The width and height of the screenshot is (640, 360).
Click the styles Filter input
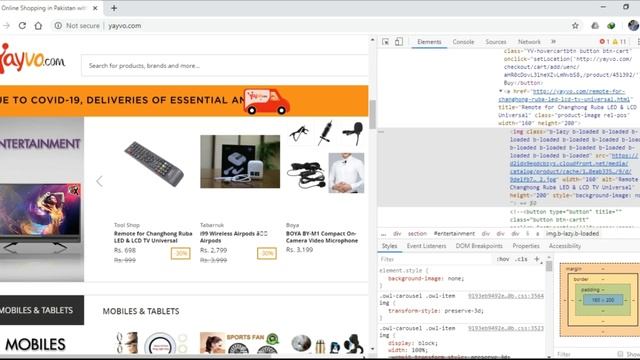(x=435, y=259)
